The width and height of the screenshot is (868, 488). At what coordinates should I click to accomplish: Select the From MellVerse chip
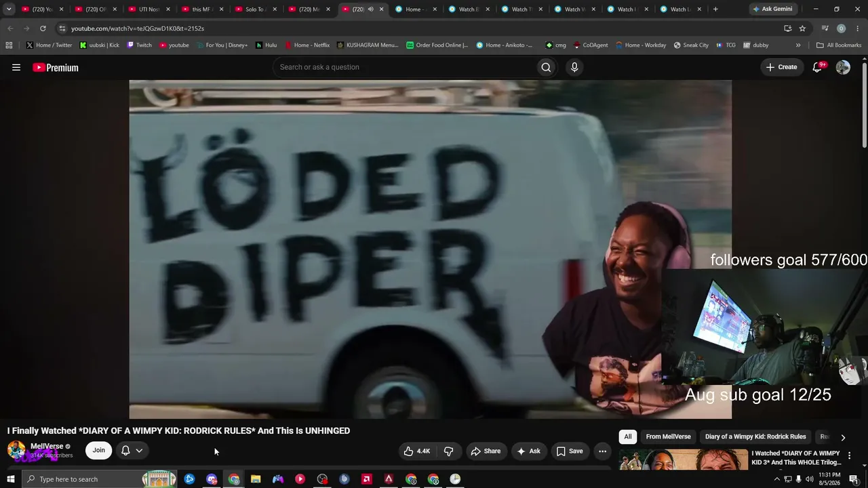pyautogui.click(x=668, y=436)
